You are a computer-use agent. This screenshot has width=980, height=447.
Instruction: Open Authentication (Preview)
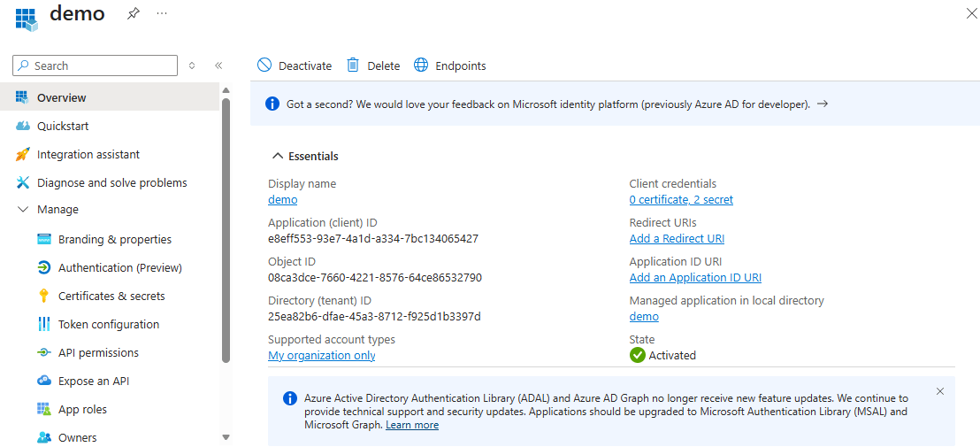(120, 267)
